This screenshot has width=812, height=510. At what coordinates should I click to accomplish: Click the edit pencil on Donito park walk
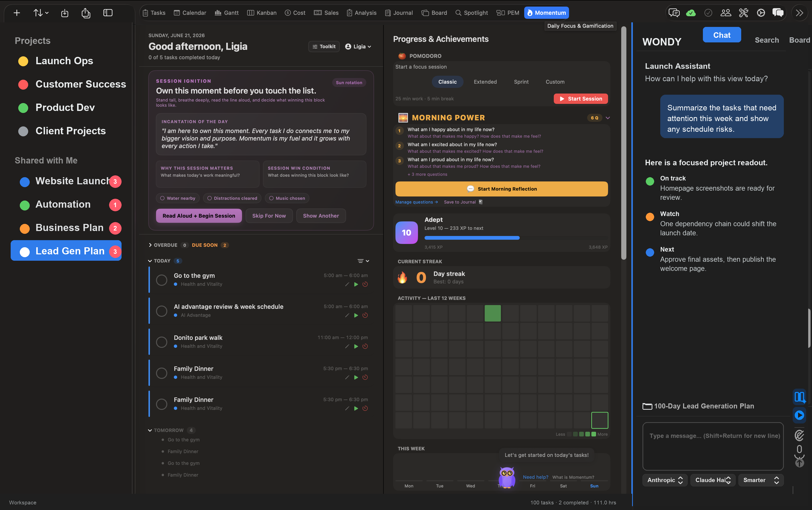(x=347, y=347)
